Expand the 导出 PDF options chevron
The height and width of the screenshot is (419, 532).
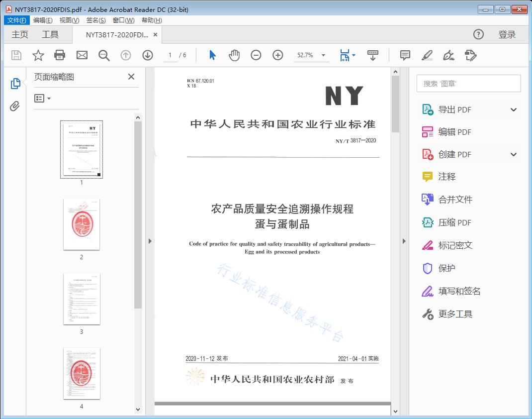coord(513,109)
